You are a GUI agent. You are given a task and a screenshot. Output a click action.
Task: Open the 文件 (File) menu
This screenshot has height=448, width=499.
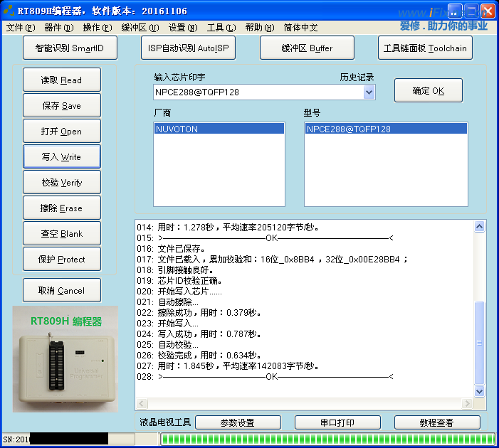pyautogui.click(x=20, y=28)
